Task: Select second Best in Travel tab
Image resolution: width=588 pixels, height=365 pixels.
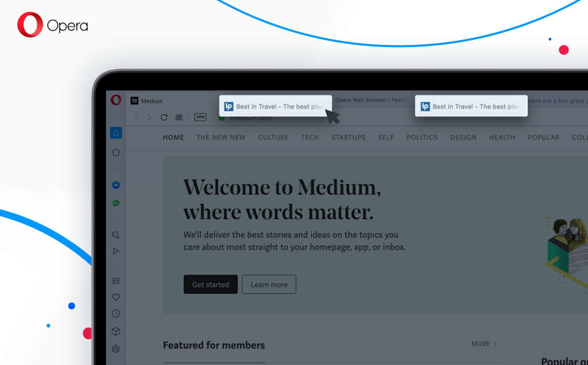Action: pyautogui.click(x=471, y=106)
